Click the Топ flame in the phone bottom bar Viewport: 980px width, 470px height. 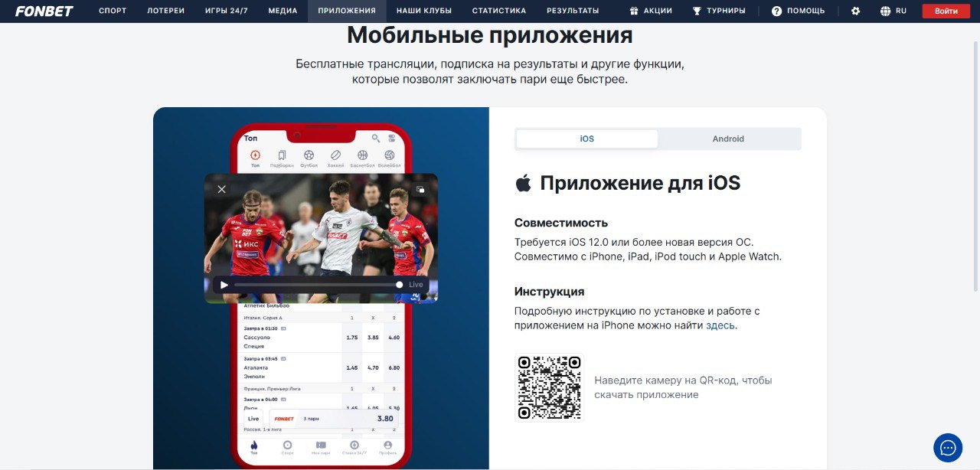click(254, 448)
